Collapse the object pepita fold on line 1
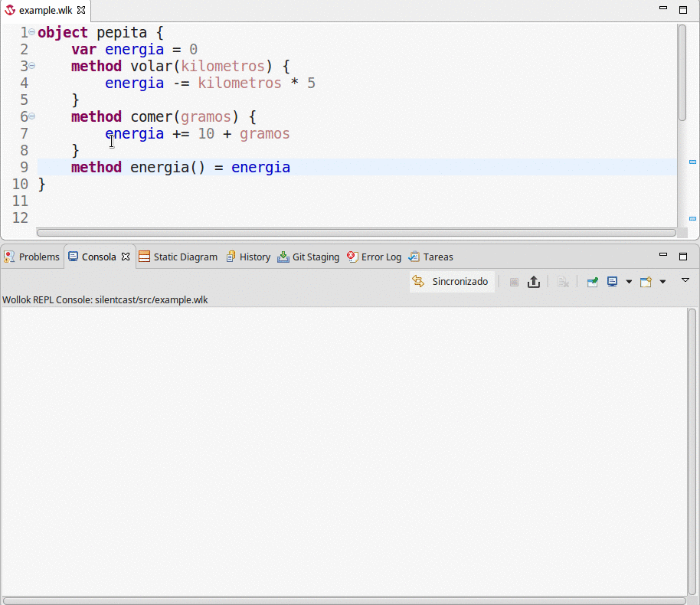This screenshot has height=605, width=700. (x=31, y=31)
